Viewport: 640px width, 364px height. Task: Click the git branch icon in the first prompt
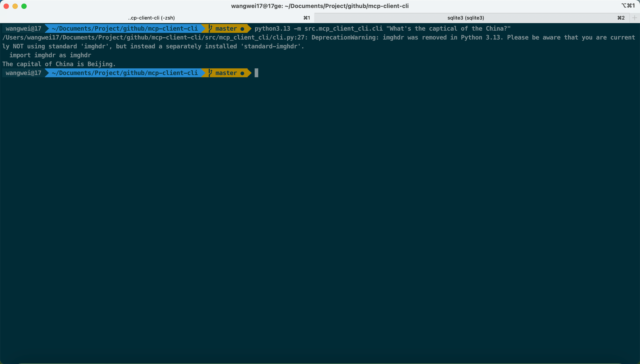pyautogui.click(x=210, y=28)
